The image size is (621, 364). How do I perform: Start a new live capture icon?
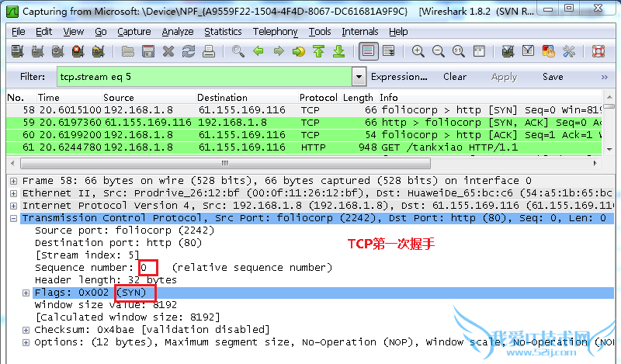tap(57, 51)
